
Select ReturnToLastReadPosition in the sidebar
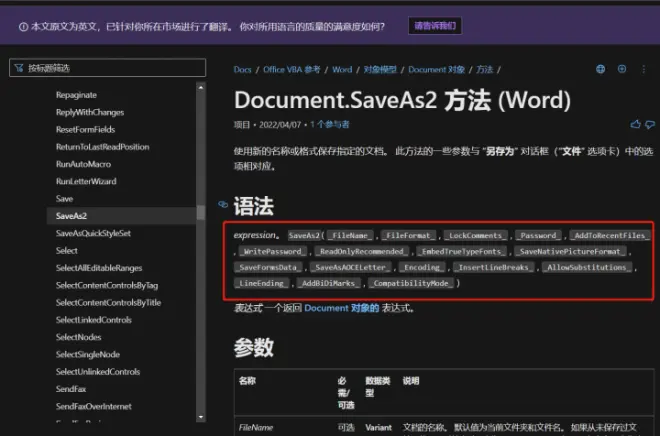pos(103,147)
